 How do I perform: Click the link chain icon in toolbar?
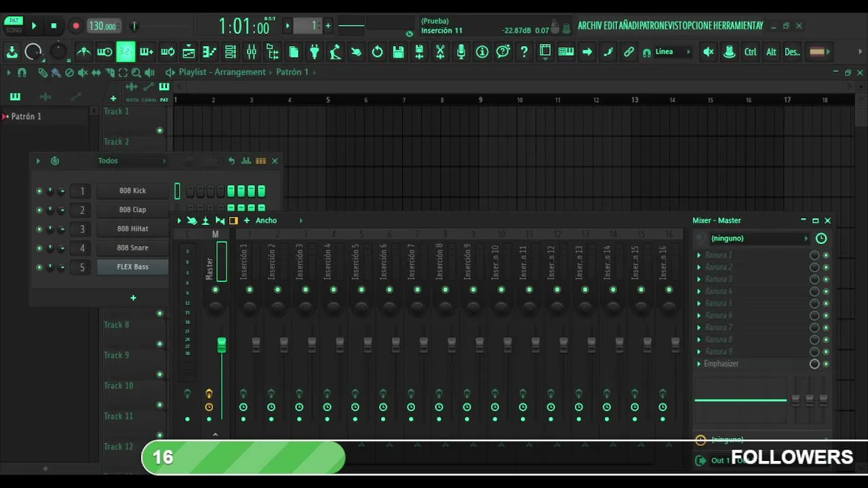629,52
